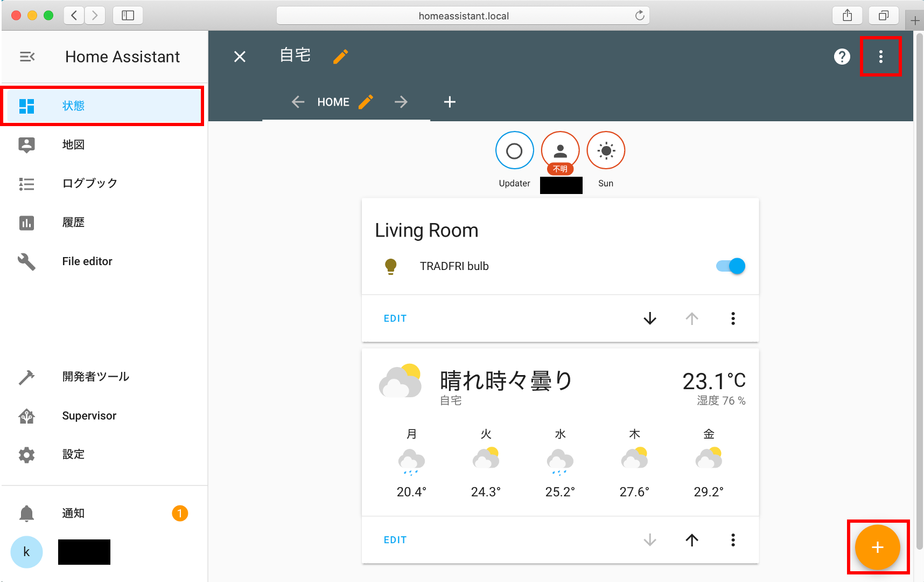Open 開発者ツール developer tools
Screen dimensions: 924x582
tap(103, 377)
